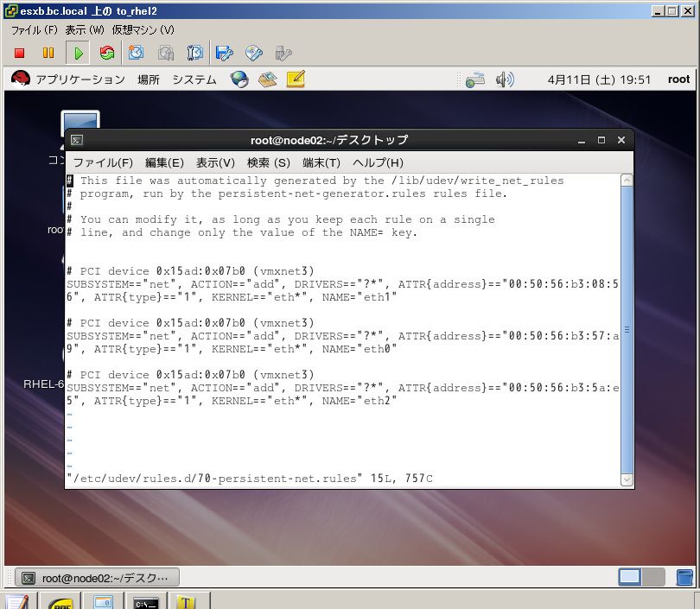Click the floppy disk connect icon
The image size is (700, 609).
[224, 53]
